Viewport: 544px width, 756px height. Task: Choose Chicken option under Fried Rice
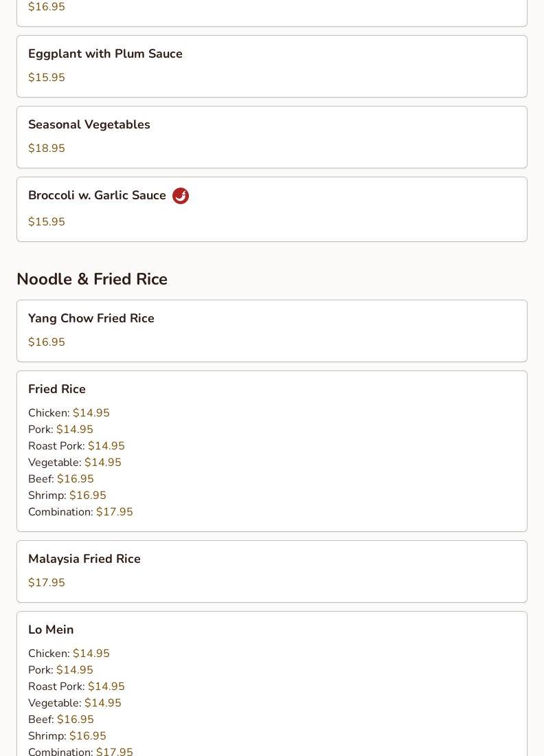[x=69, y=413]
